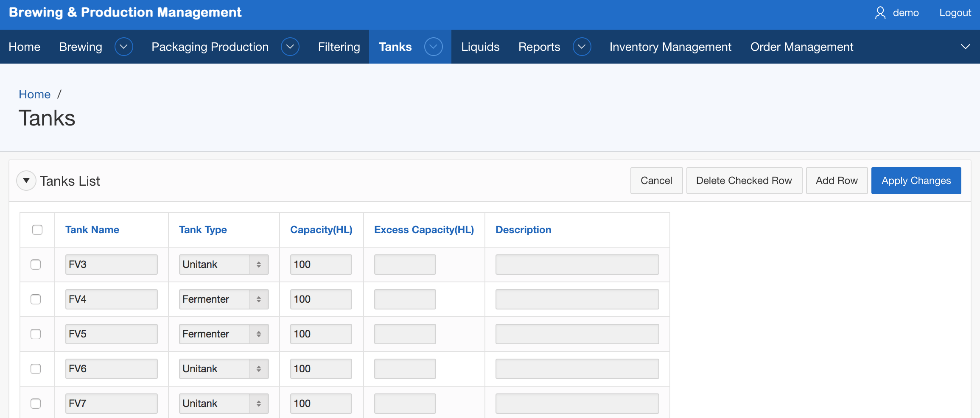Image resolution: width=980 pixels, height=418 pixels.
Task: Check the FV5 row checkbox
Action: tap(36, 334)
